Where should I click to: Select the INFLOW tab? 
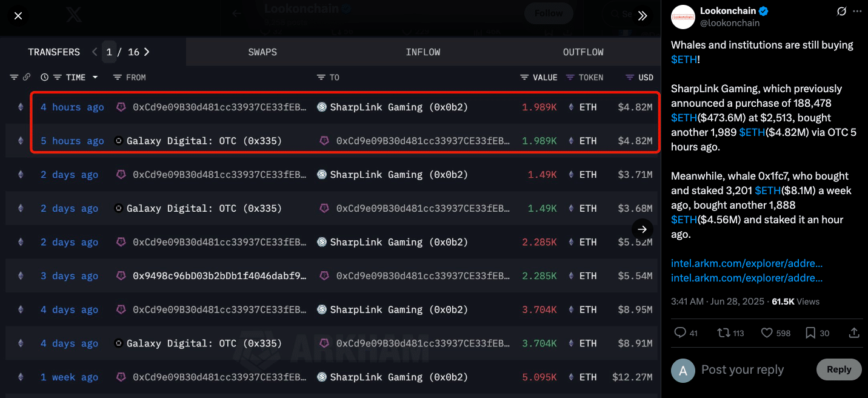tap(423, 52)
